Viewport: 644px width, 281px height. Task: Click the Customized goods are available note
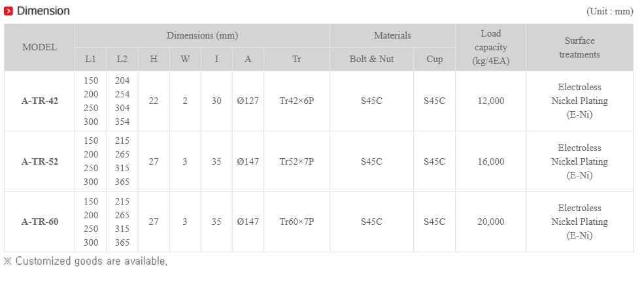[x=86, y=261]
